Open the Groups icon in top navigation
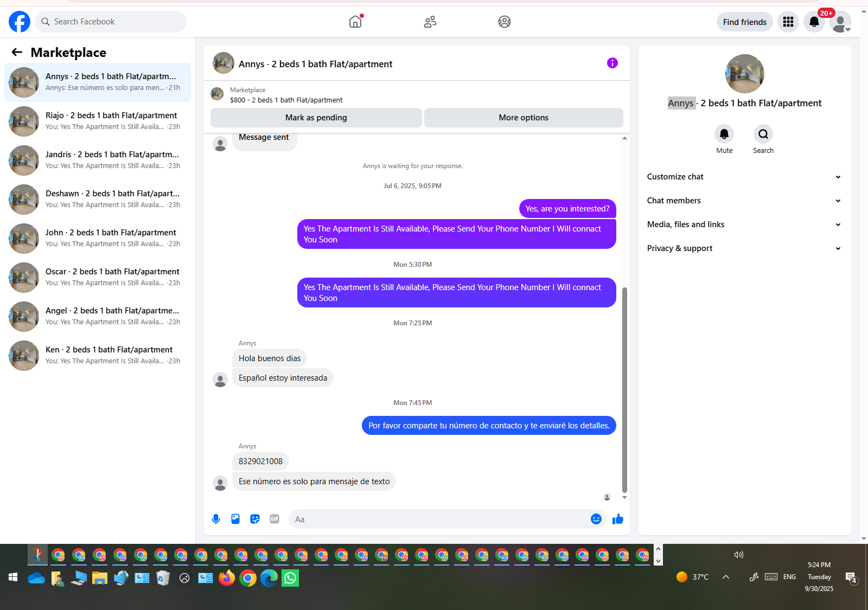The width and height of the screenshot is (868, 610). pyautogui.click(x=505, y=22)
